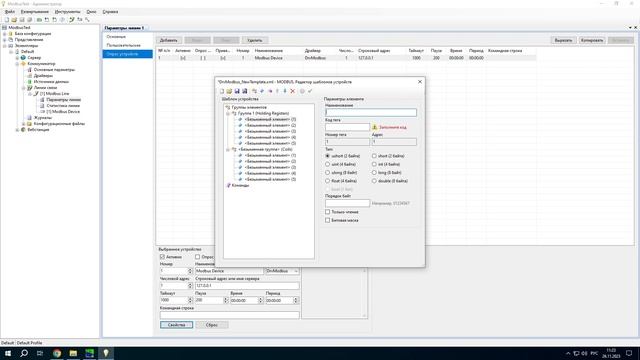
Task: Open File Explorer from the taskbar
Action: [x=73, y=353]
